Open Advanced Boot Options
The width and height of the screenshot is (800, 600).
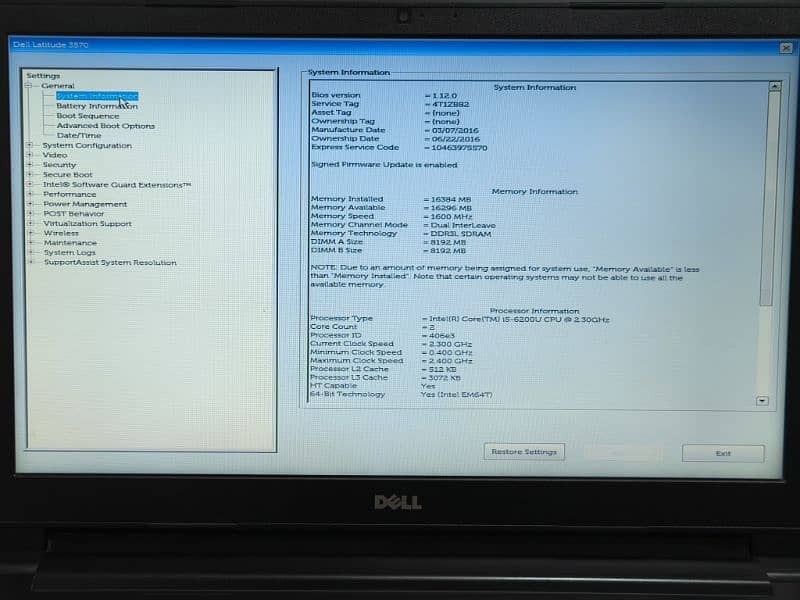click(105, 126)
